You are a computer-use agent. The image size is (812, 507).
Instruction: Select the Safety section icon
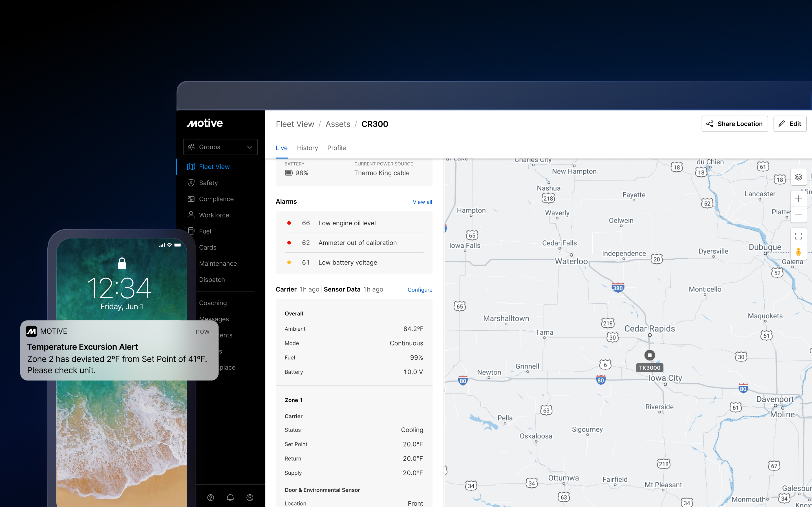[x=191, y=183]
